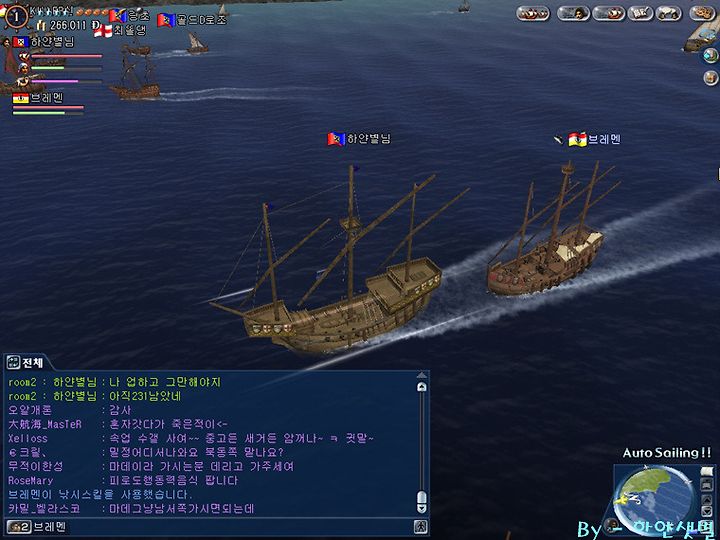Open the fleet ships menu button
Viewport: 720px width, 540px height.
point(533,13)
